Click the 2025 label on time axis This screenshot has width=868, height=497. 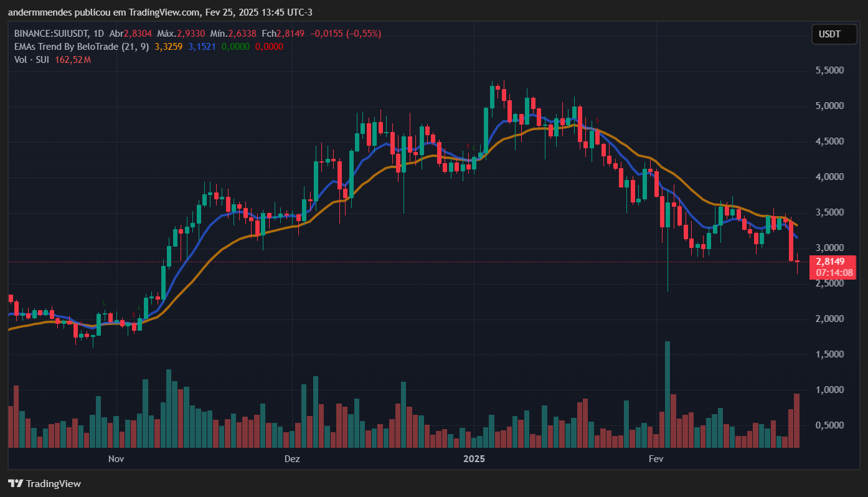coord(474,459)
